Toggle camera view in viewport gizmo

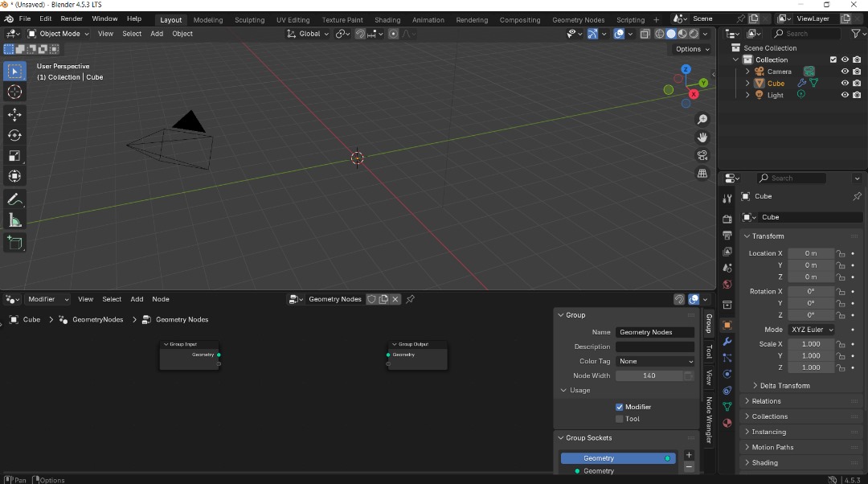point(702,155)
